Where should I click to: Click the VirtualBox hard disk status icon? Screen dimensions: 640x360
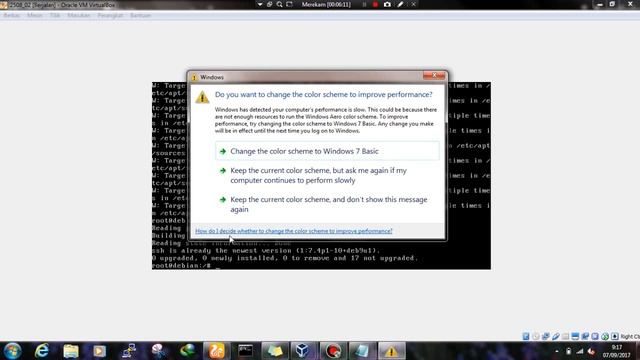tap(526, 336)
